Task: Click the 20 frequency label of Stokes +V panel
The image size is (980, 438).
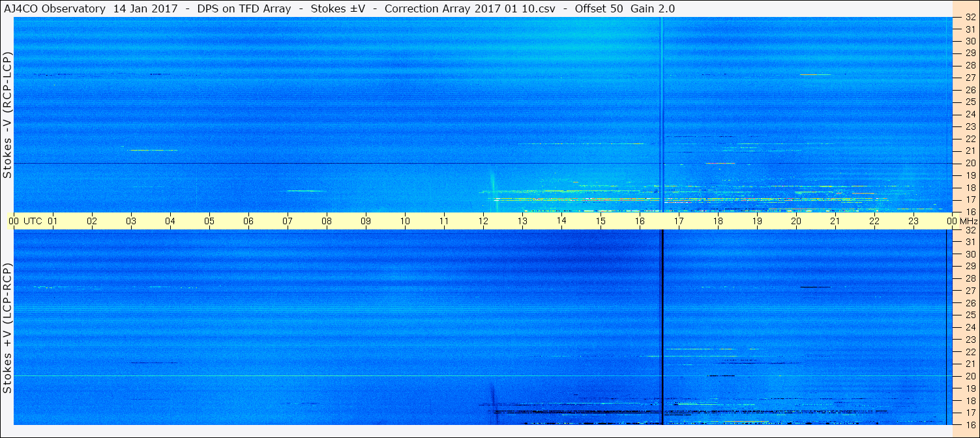Action: pos(970,376)
